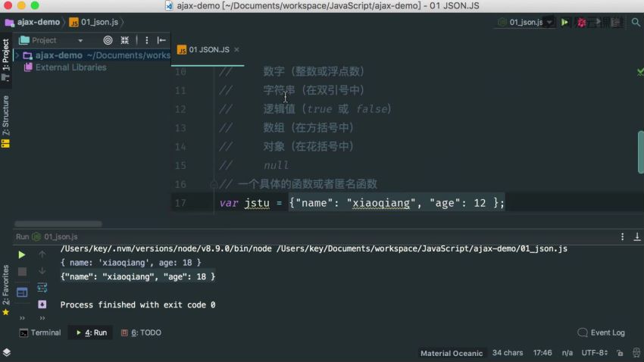This screenshot has height=362, width=644.
Task: Click the node path link in console
Action: (165, 248)
